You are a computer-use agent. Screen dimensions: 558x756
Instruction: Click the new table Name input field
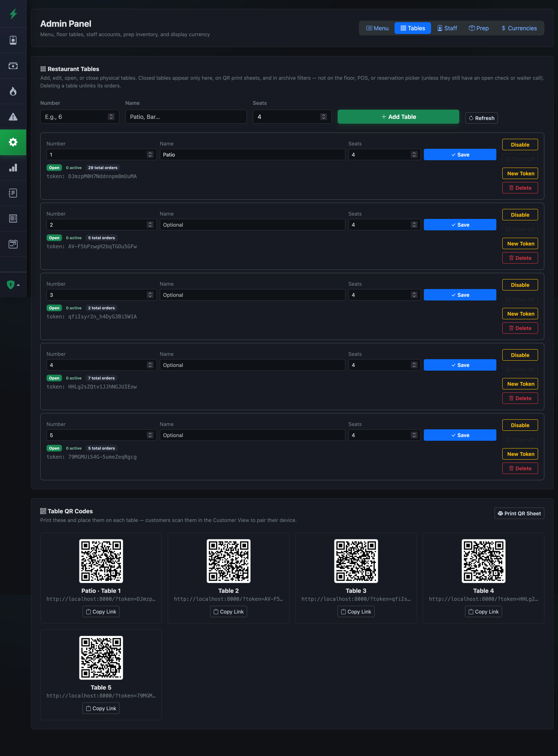coord(186,116)
